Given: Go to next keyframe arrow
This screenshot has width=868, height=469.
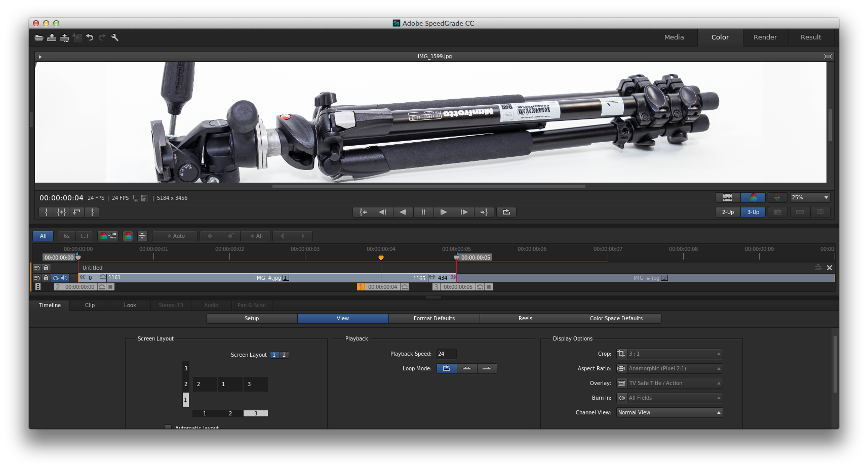Looking at the screenshot, I should pyautogui.click(x=303, y=236).
